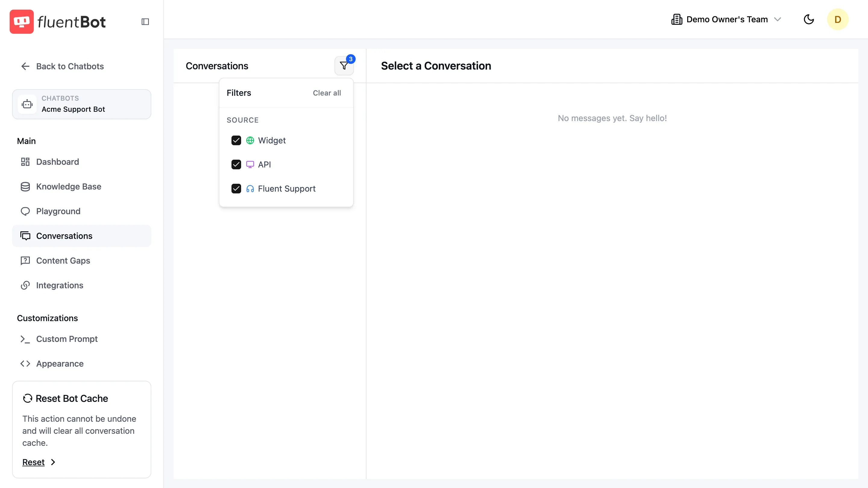The height and width of the screenshot is (488, 868).
Task: Open the Acme Support Bot chatbot selector
Action: (x=82, y=104)
